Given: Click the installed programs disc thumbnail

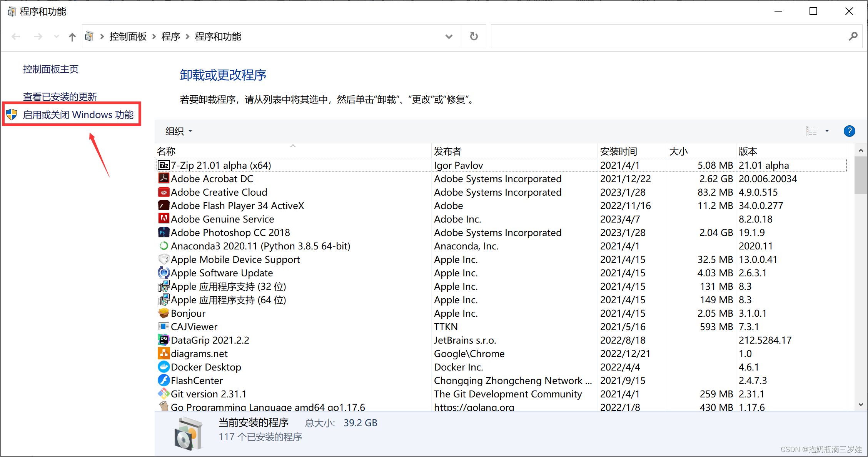Looking at the screenshot, I should (188, 434).
